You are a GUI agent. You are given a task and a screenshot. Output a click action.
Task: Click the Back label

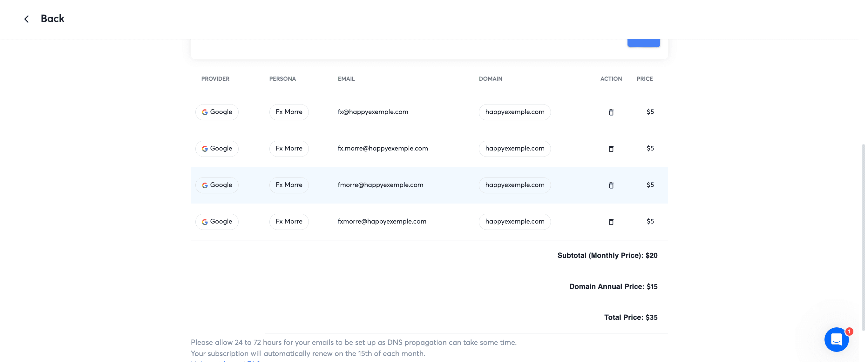click(52, 18)
